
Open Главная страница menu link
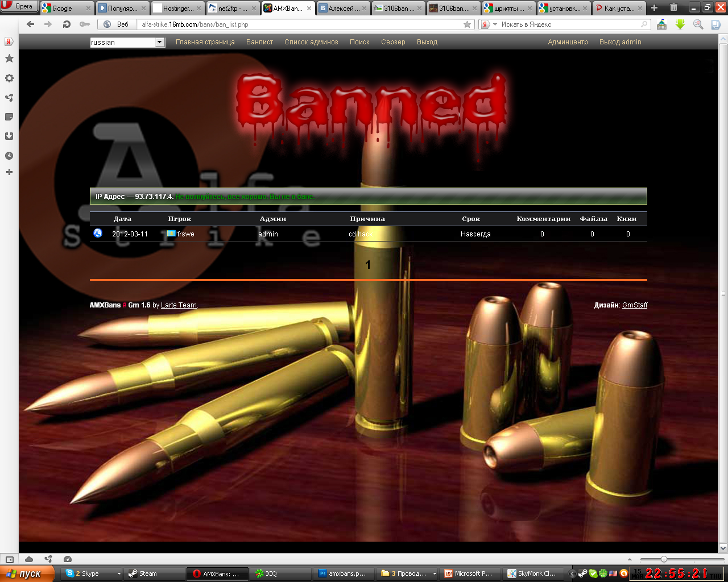pyautogui.click(x=205, y=42)
